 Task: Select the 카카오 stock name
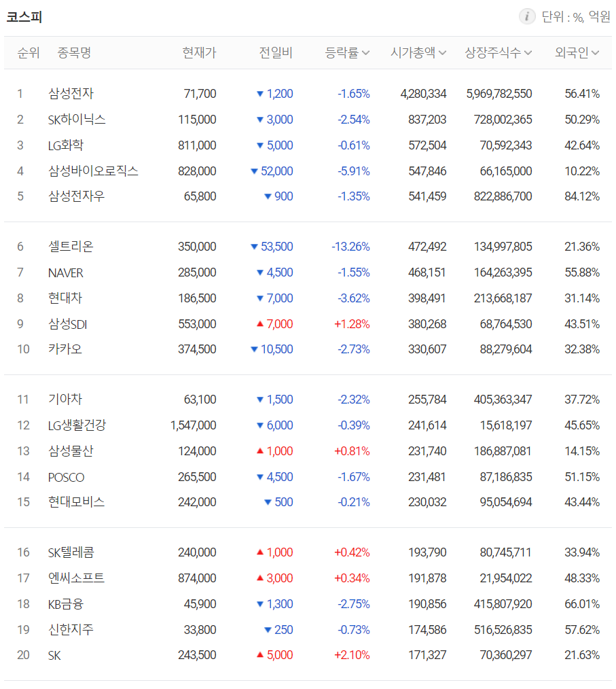coord(65,349)
